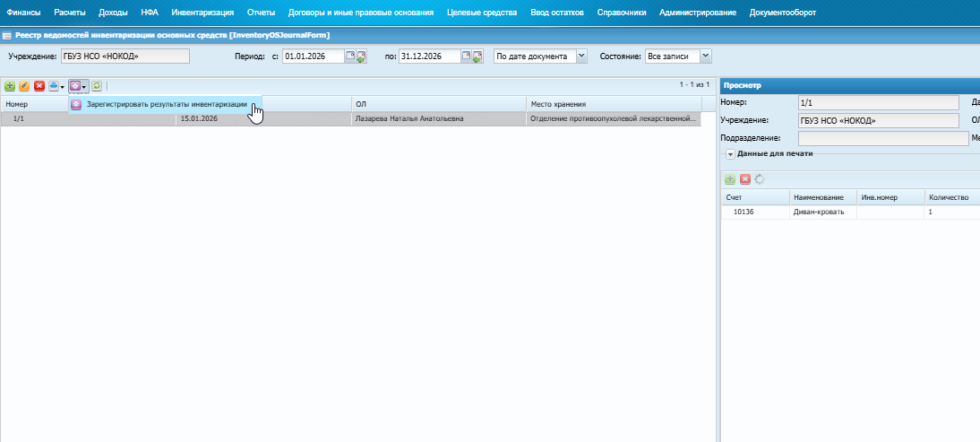This screenshot has height=442, width=980.
Task: Open the Документооборот menu
Action: (x=783, y=13)
